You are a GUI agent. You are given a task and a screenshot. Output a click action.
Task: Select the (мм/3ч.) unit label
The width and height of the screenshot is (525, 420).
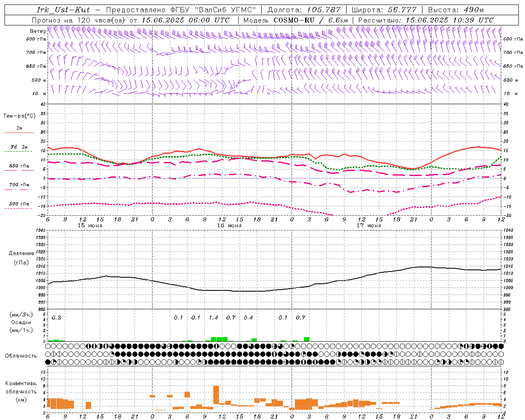click(21, 315)
